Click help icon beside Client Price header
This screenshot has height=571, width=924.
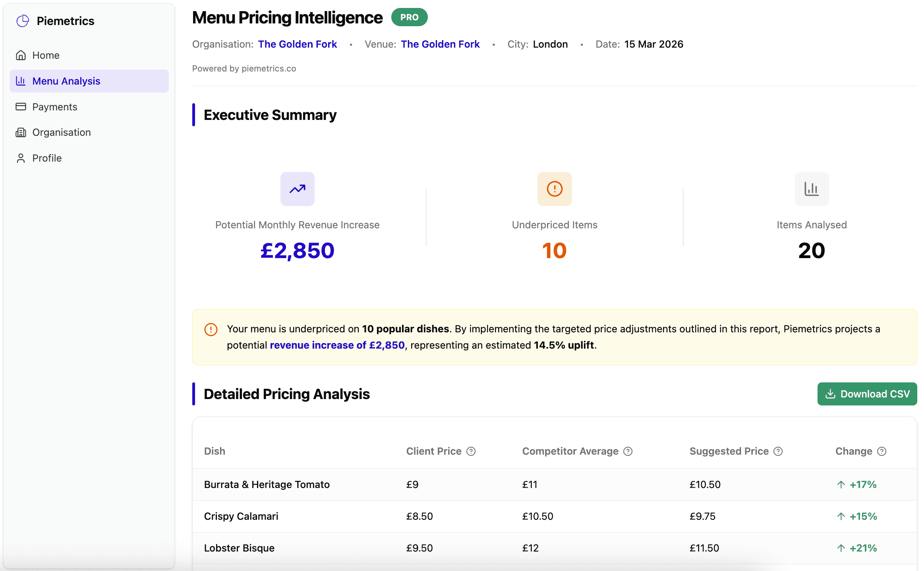(471, 451)
